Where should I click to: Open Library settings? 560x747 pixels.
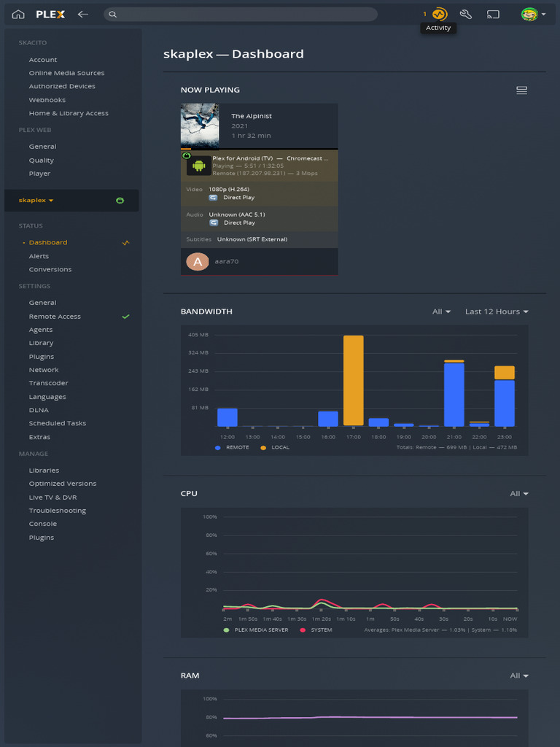coord(41,343)
